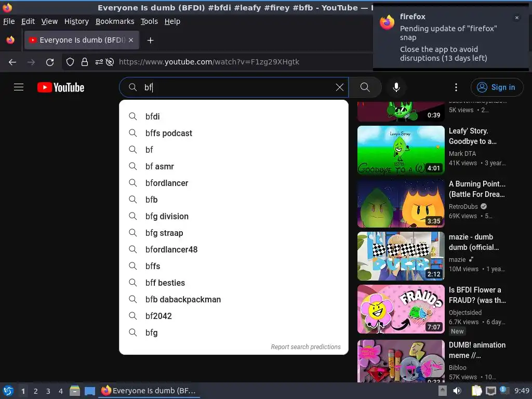Open YouTube settings three-dot menu
The width and height of the screenshot is (532, 399).
[x=456, y=87]
